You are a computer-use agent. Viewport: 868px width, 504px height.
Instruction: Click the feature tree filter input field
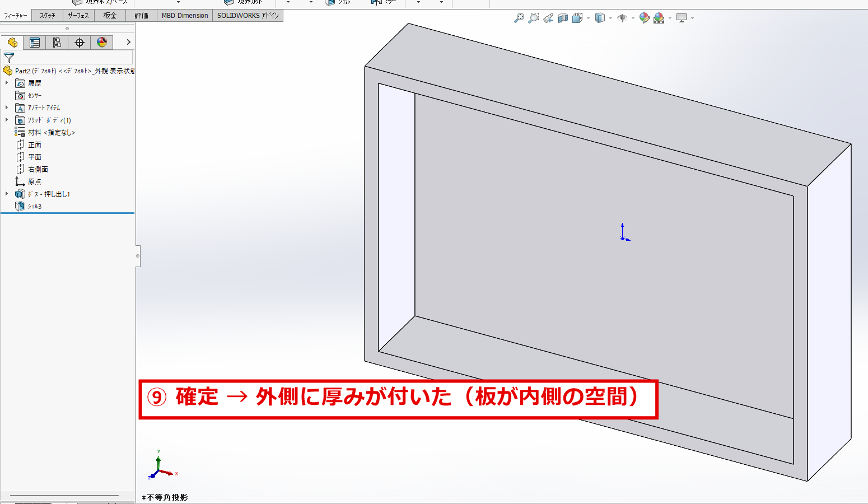[68, 58]
